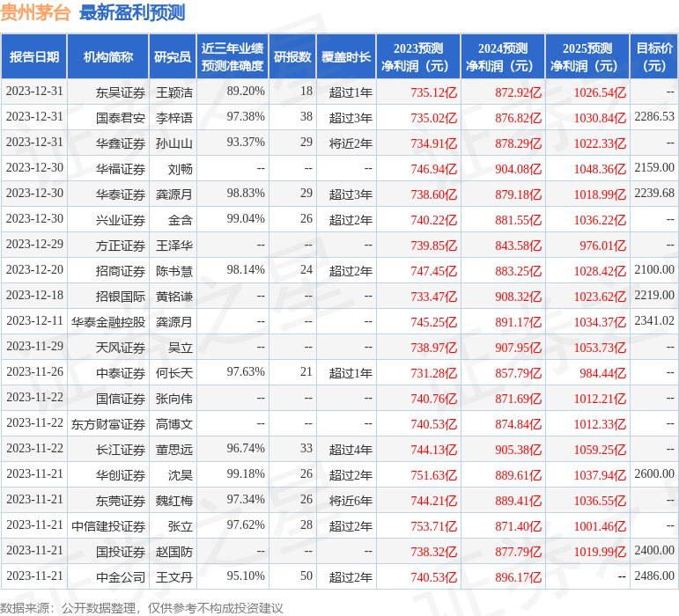Screen dimensions: 679x616
Task: Click the 2023预测净利润 column header
Action: (x=418, y=56)
